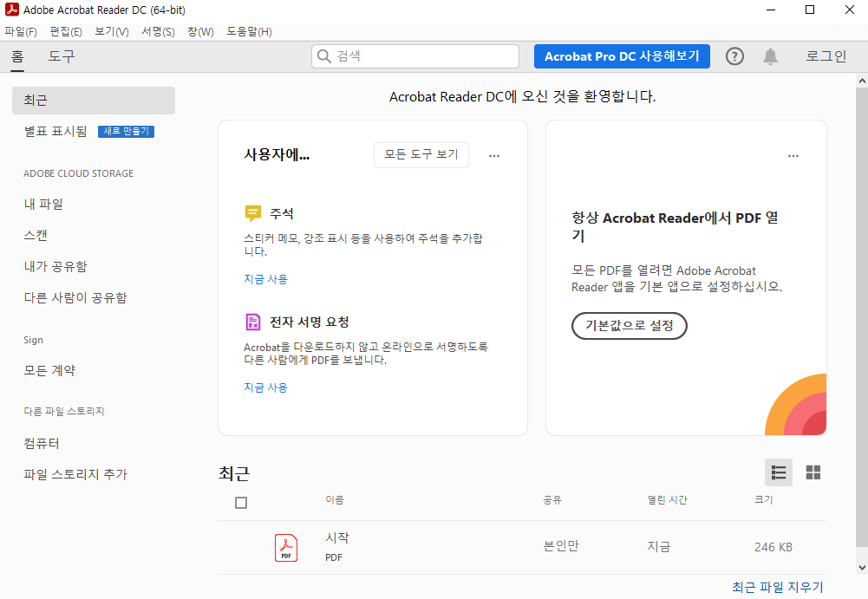Screen dimensions: 868x599
Task: Select the 주석 sticky note icon
Action: [x=252, y=212]
